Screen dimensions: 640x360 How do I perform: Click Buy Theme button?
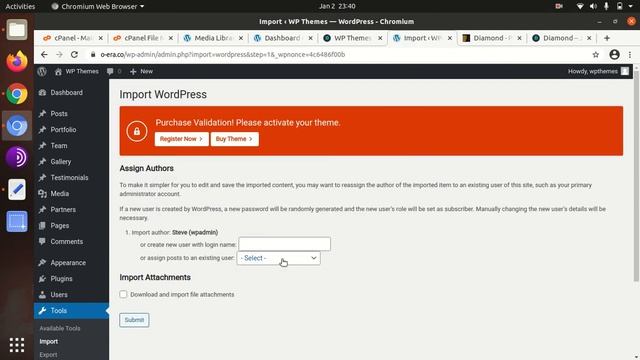(x=234, y=139)
